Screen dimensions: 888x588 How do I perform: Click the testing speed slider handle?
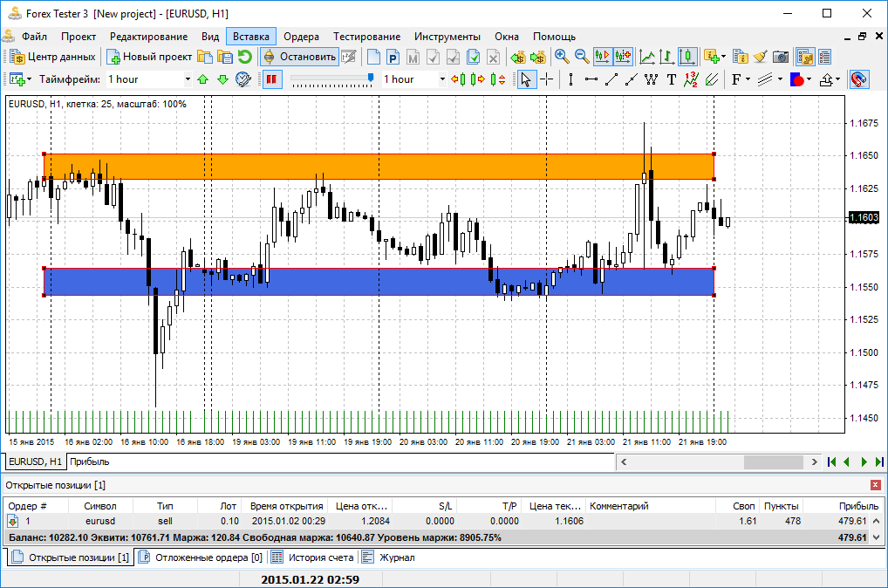(372, 79)
